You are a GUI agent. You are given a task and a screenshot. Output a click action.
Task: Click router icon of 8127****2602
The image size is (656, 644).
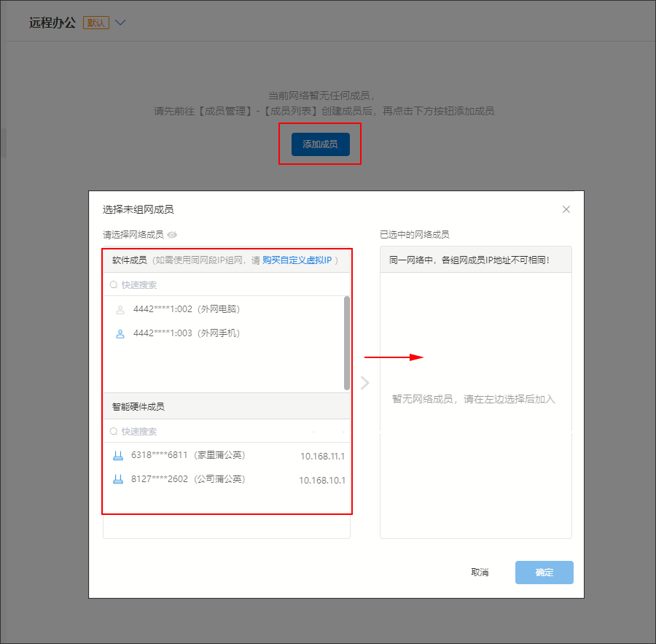pos(118,480)
